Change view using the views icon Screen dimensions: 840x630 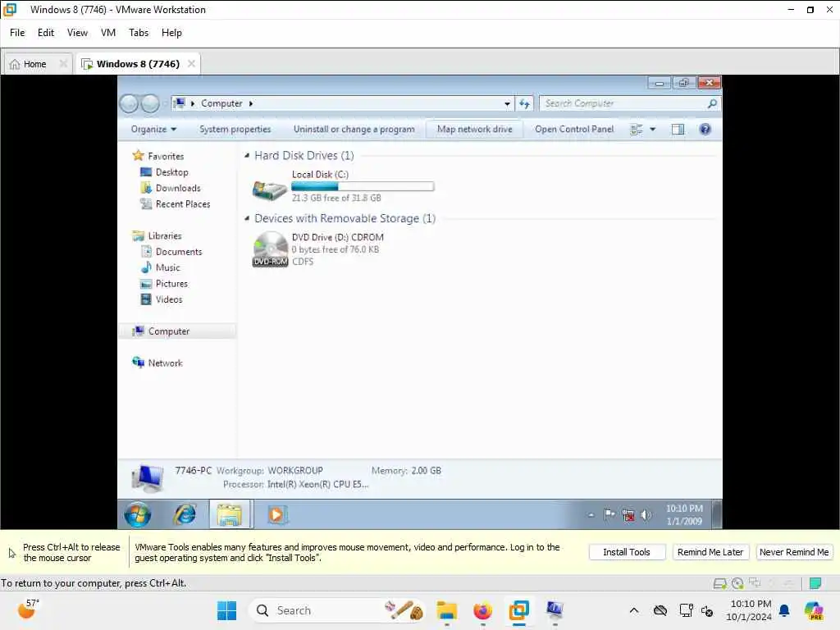(x=637, y=129)
